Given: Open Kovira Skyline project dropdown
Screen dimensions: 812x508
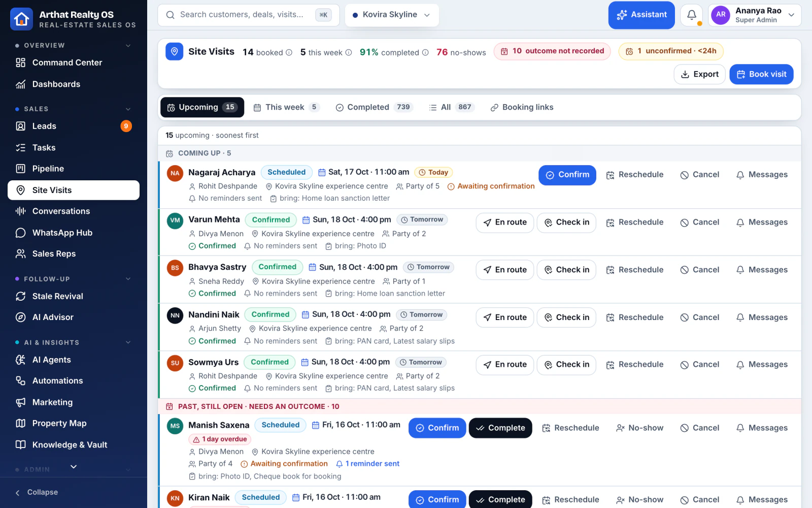Looking at the screenshot, I should (x=392, y=15).
